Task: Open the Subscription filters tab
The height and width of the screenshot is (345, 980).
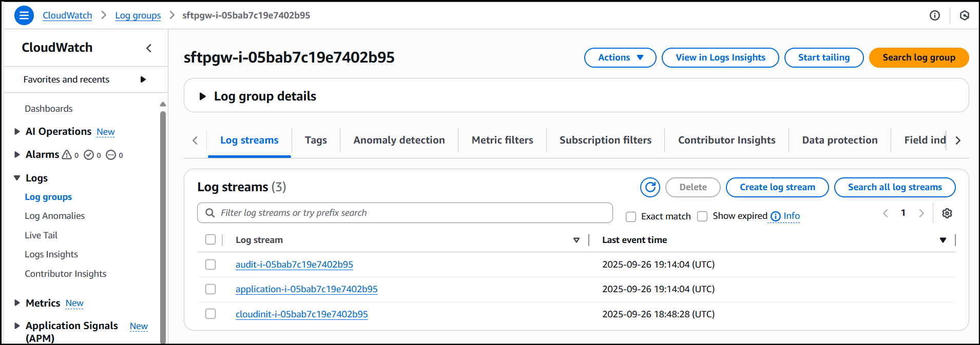Action: 605,140
